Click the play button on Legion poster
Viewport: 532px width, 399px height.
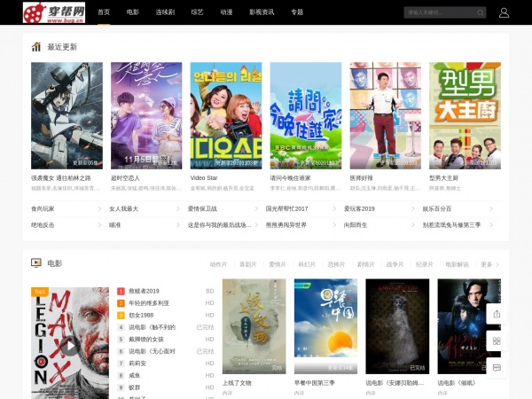coord(70,346)
